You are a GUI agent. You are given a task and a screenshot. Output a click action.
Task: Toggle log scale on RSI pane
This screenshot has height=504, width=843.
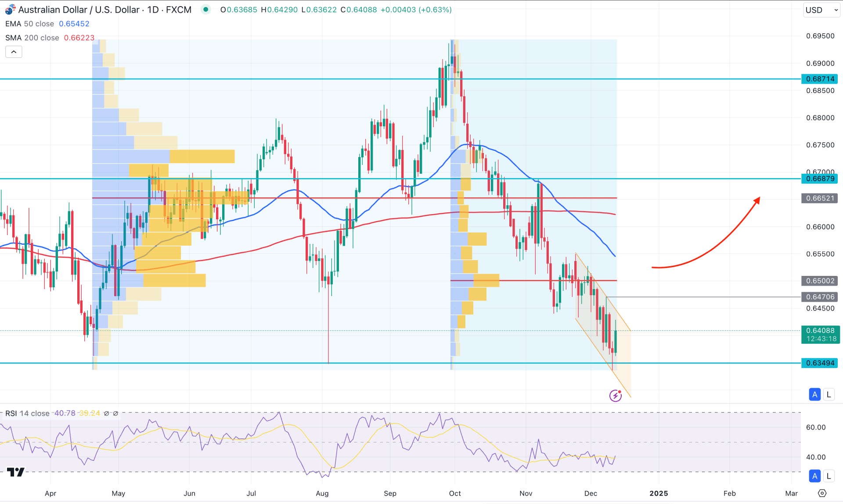tap(829, 475)
